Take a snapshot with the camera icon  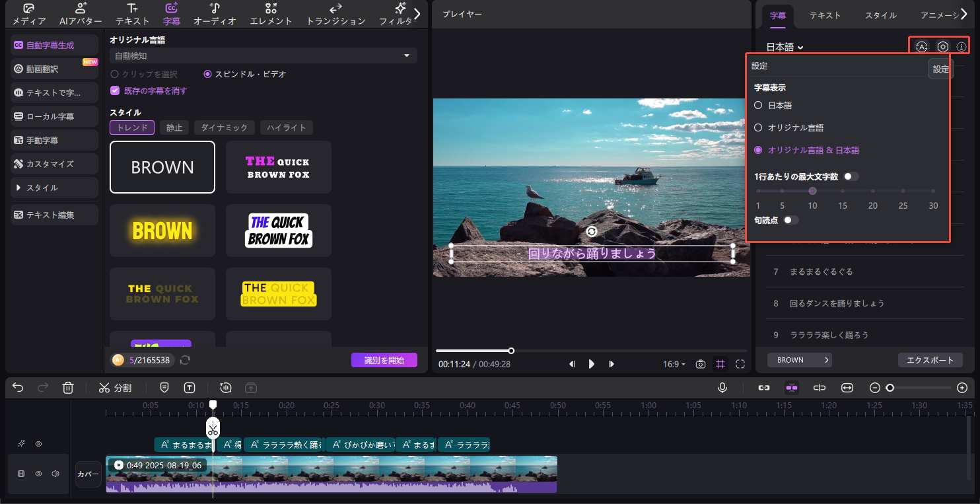(701, 364)
